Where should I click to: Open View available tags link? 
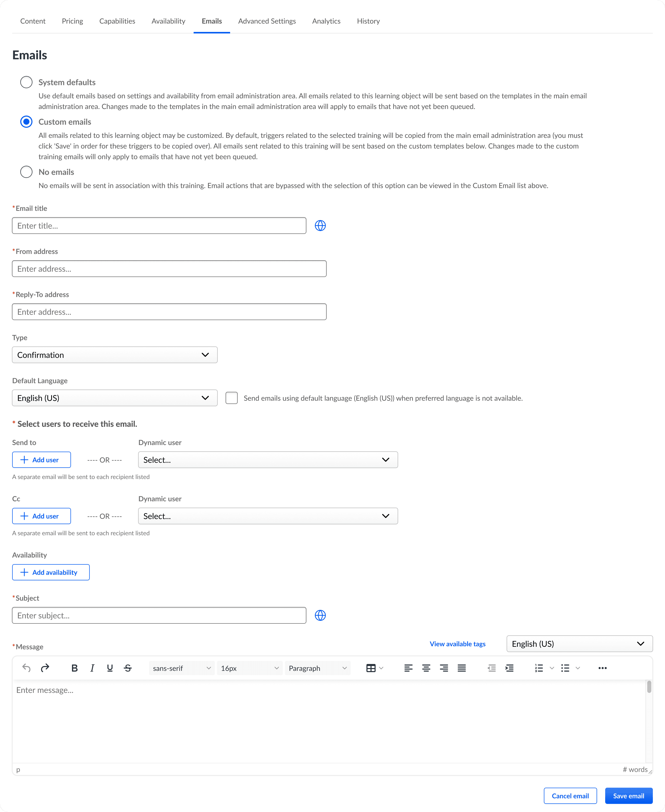(457, 644)
